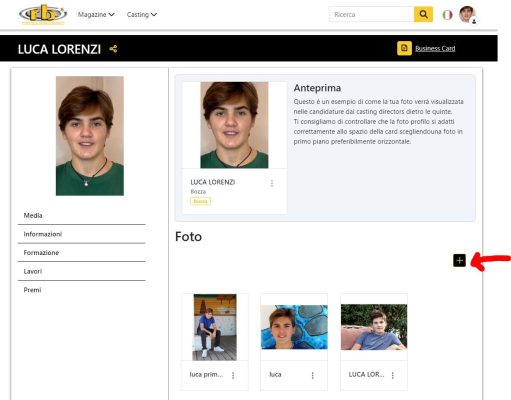The height and width of the screenshot is (400, 511).
Task: Click the 'LUCA LORENZI' name on preview card
Action: pos(213,182)
